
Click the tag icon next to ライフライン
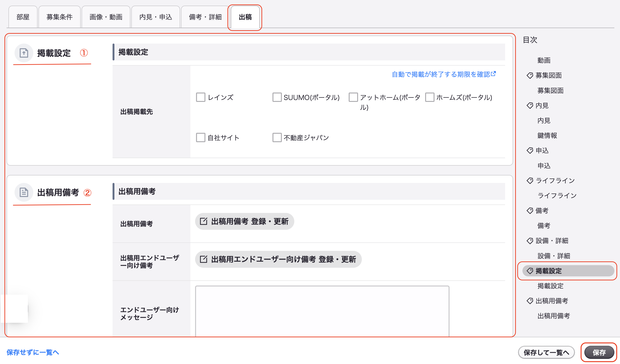530,181
